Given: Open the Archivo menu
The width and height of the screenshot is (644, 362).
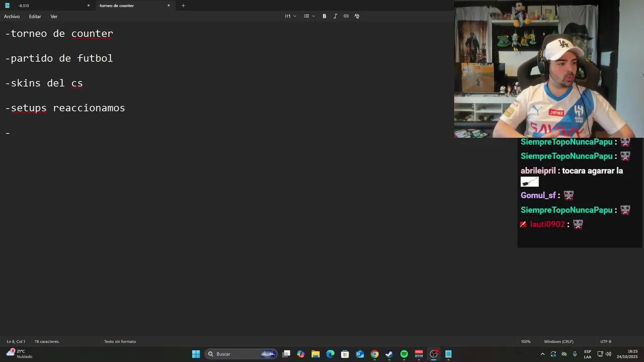Looking at the screenshot, I should coord(12,17).
